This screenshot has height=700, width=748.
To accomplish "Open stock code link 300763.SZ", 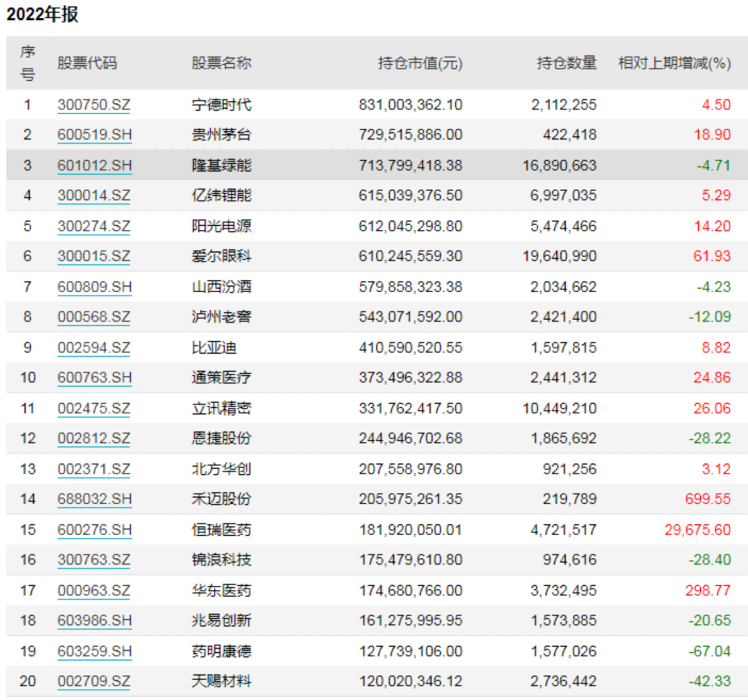I will pyautogui.click(x=94, y=559).
